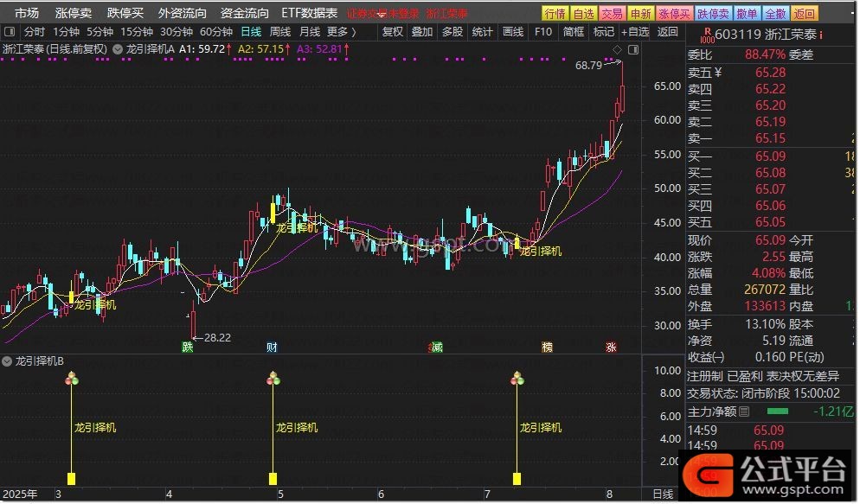
Task: Click the July 龙引择机 signal ball icon
Action: (517, 379)
